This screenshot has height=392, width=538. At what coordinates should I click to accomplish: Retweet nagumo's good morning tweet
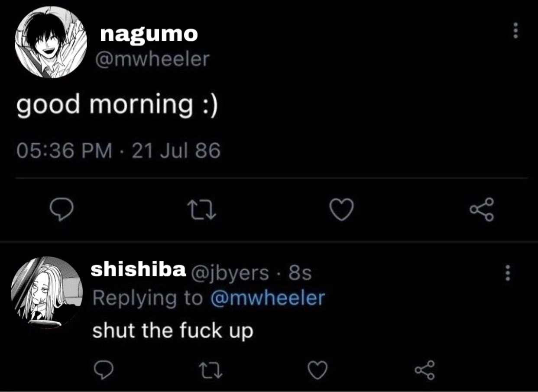(x=201, y=211)
